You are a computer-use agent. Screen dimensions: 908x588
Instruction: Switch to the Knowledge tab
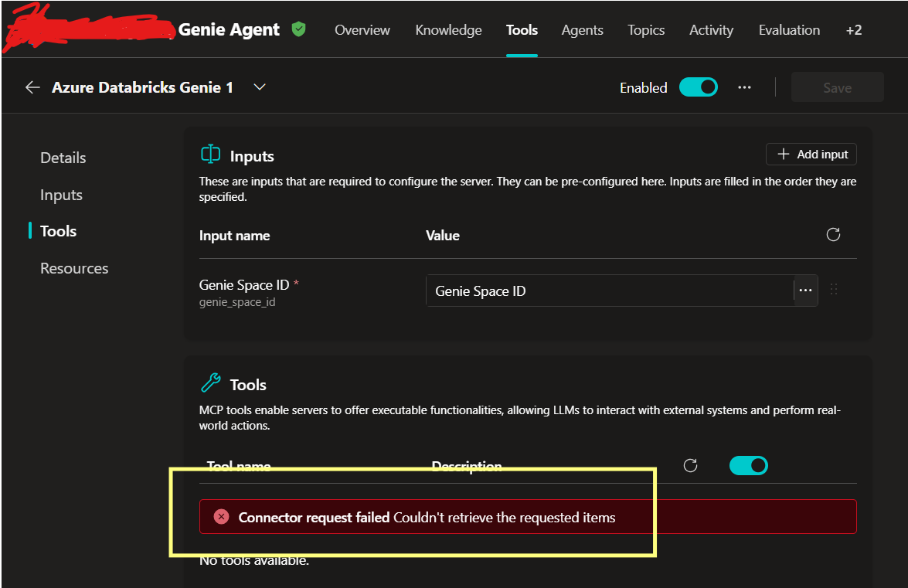click(448, 30)
